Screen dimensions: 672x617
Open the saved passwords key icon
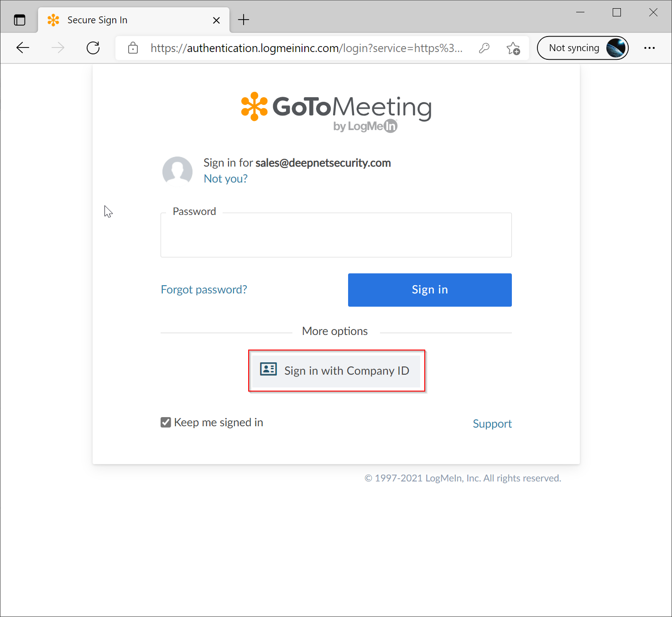tap(484, 48)
